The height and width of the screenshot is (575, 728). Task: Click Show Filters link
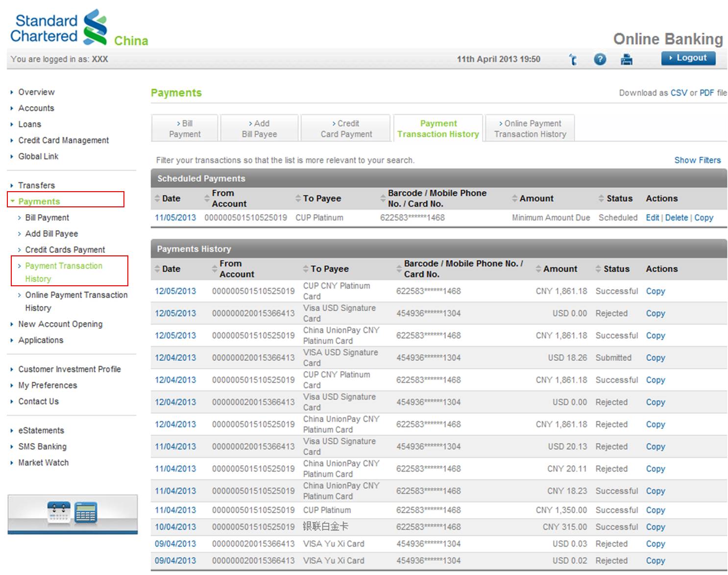[697, 160]
